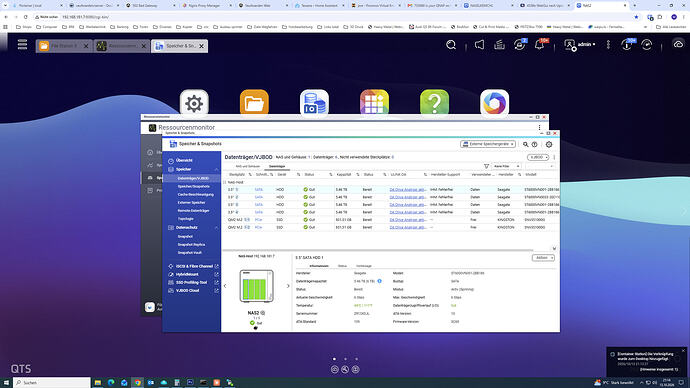Click the three-dot more options in QTS top bar
The width and height of the screenshot is (690, 388).
tap(608, 44)
